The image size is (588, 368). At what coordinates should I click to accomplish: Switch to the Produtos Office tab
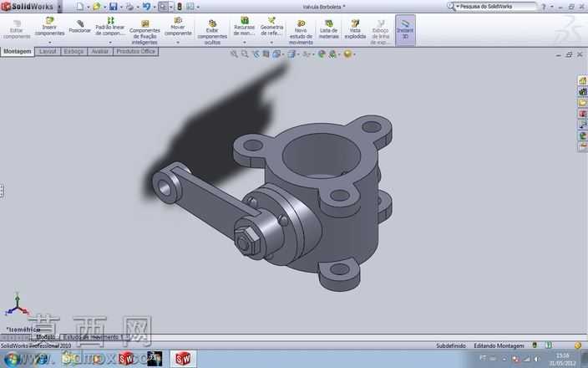[x=136, y=52]
